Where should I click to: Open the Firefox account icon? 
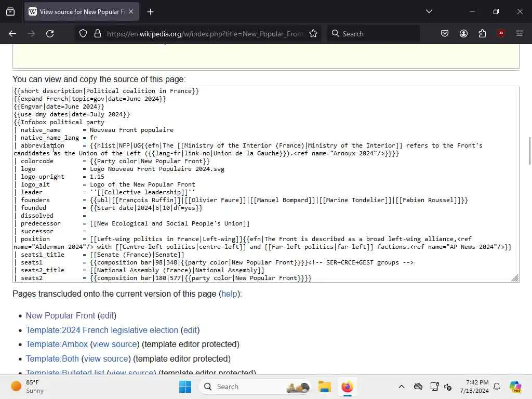463,34
